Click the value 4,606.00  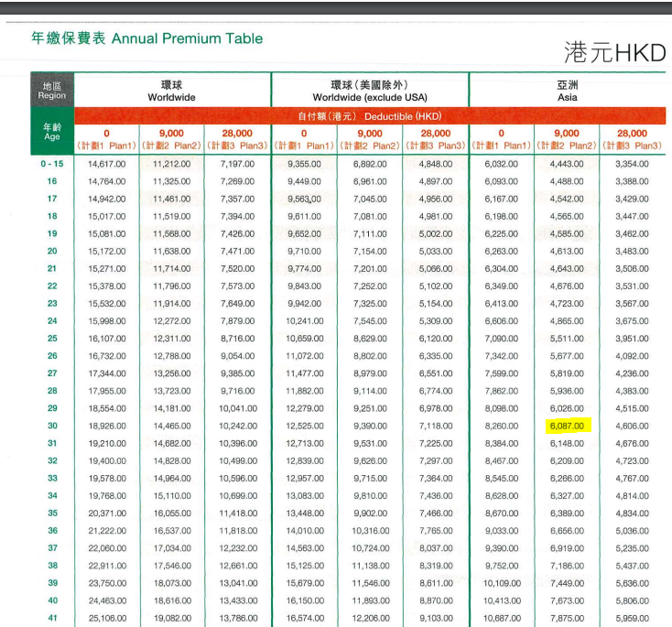tap(632, 426)
